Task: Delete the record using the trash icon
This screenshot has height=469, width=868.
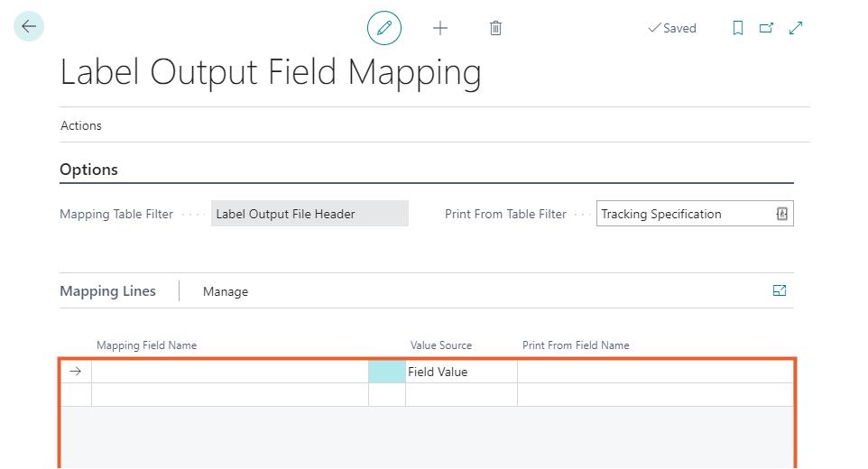Action: [x=495, y=28]
